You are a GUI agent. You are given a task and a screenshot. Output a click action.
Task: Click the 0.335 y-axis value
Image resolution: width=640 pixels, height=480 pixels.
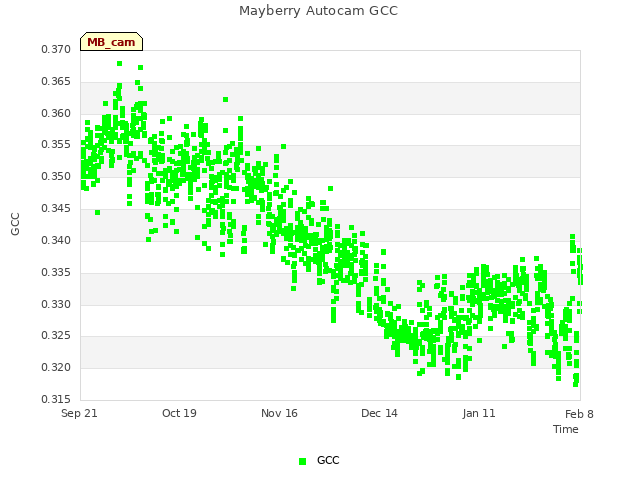click(56, 272)
